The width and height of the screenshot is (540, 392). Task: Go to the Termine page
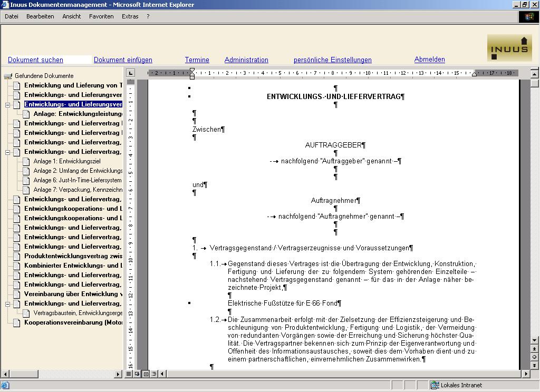pyautogui.click(x=197, y=60)
